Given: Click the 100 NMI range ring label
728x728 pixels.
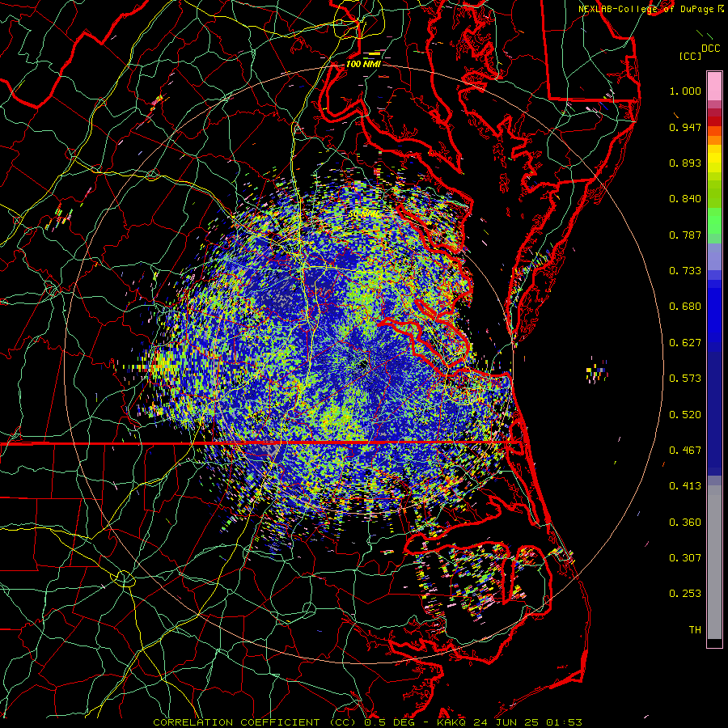Looking at the screenshot, I should tap(363, 64).
